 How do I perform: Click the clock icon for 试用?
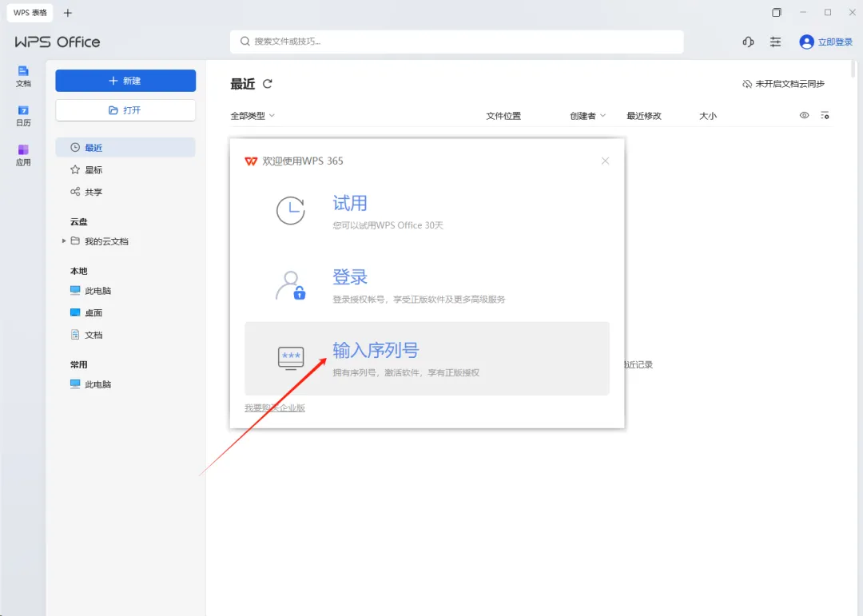tap(291, 210)
